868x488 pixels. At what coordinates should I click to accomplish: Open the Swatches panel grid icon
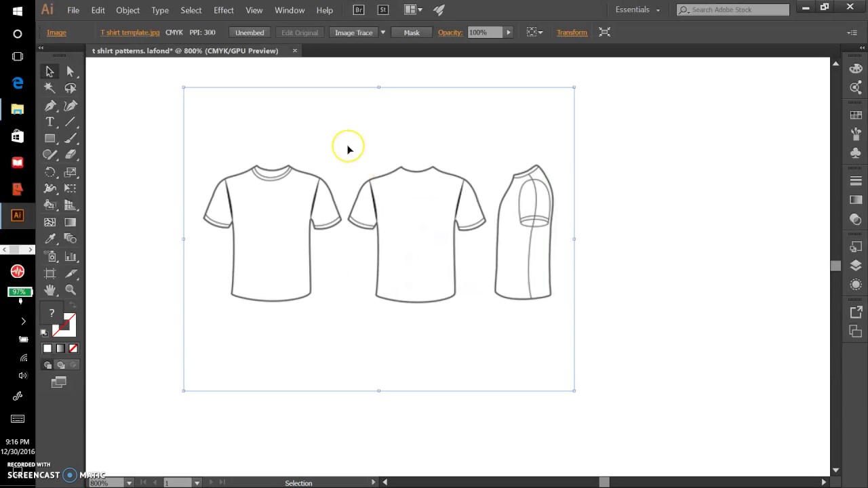coord(856,115)
